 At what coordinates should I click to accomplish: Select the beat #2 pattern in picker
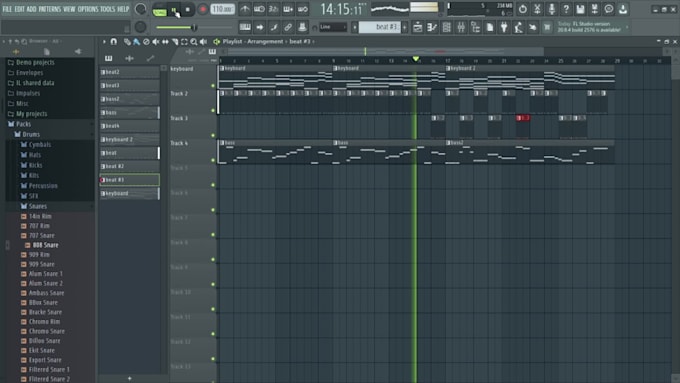[x=130, y=166]
